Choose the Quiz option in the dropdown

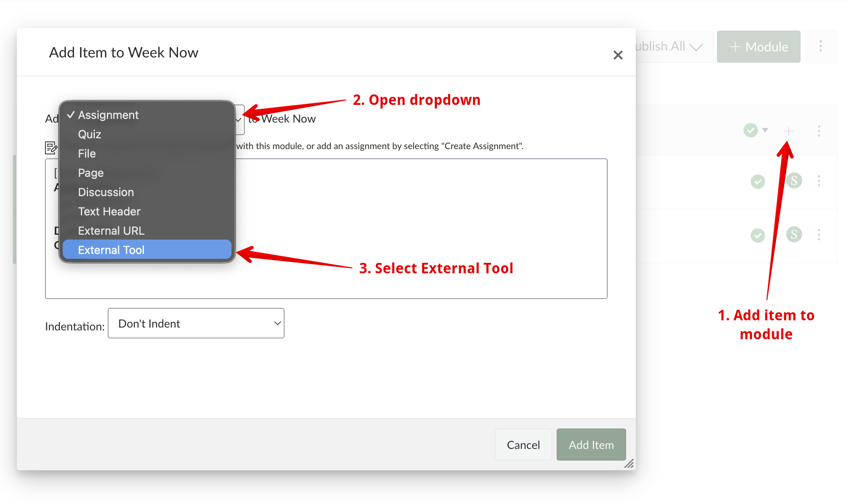90,134
